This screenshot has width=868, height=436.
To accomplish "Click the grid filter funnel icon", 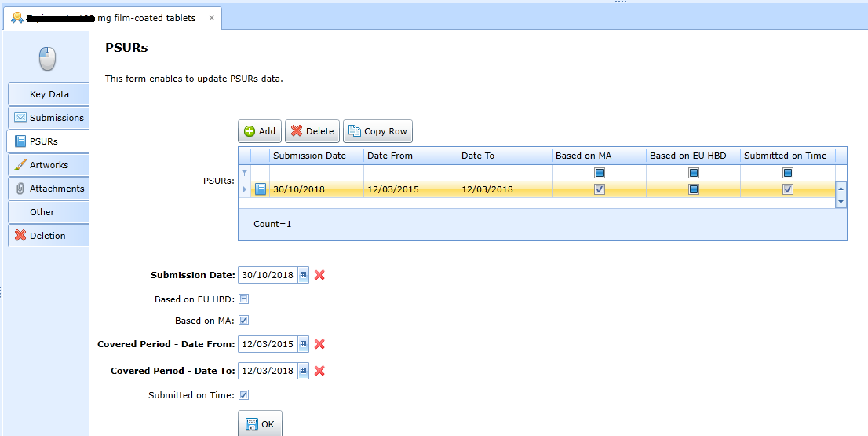I will point(244,173).
